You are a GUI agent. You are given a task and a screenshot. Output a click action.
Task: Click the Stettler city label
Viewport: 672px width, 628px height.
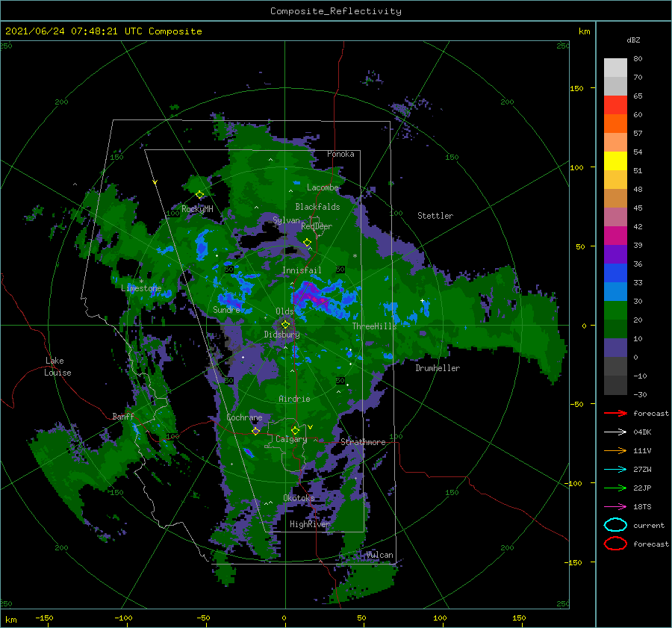435,216
